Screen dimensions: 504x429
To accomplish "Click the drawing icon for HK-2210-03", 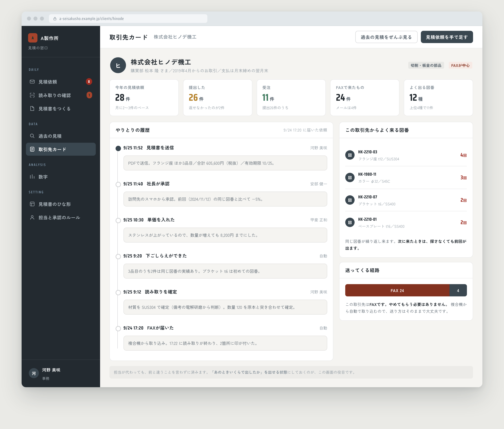I will tap(350, 155).
